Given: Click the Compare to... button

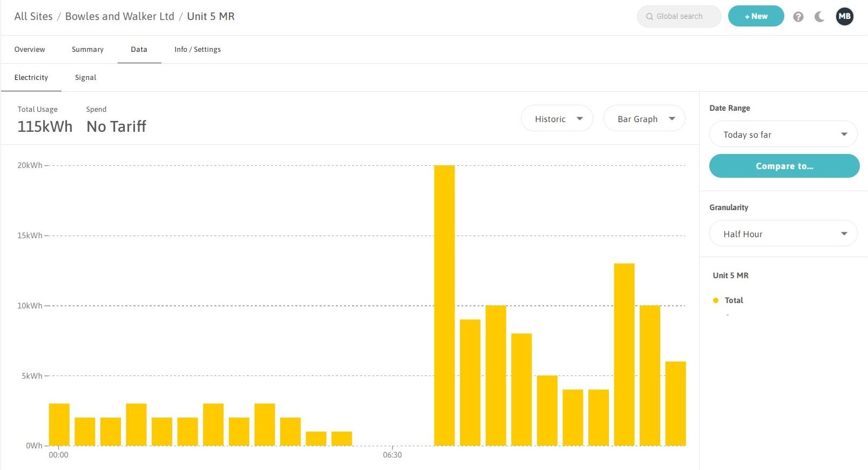Looking at the screenshot, I should pyautogui.click(x=784, y=166).
